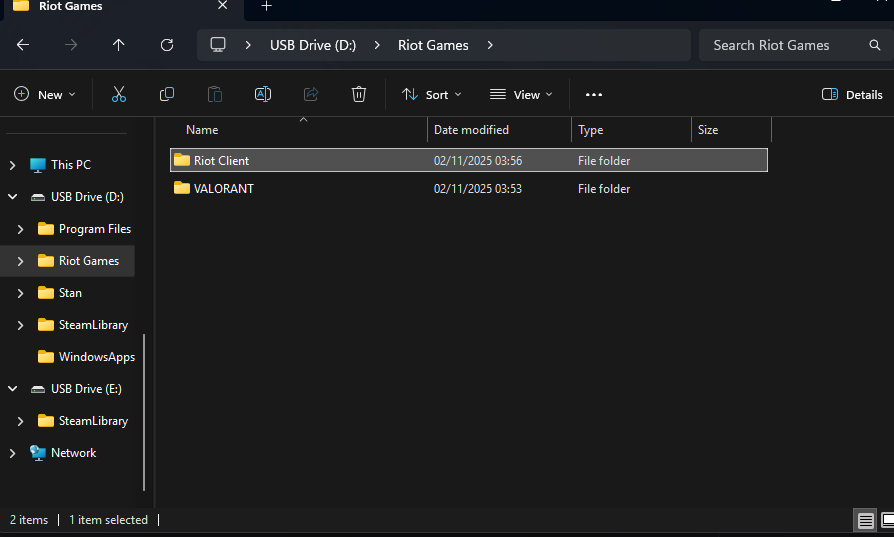
Task: Select WindowsApps in navigation pane
Action: (97, 357)
